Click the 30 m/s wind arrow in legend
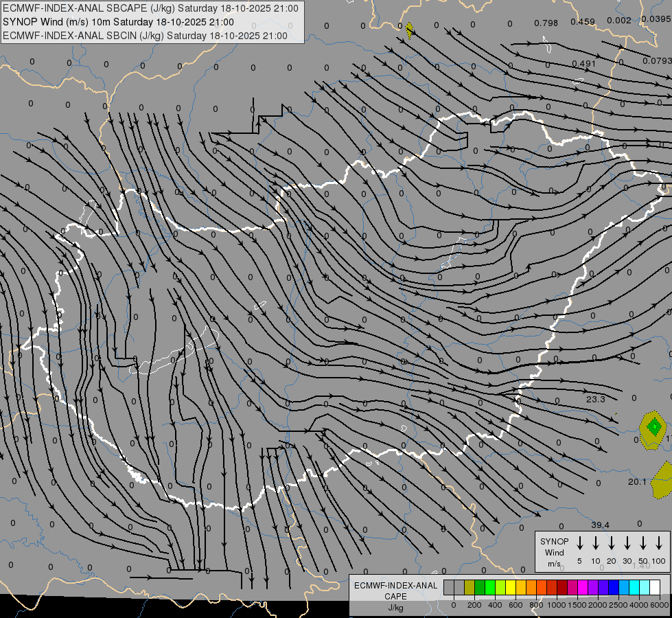Image resolution: width=672 pixels, height=618 pixels. click(x=627, y=543)
